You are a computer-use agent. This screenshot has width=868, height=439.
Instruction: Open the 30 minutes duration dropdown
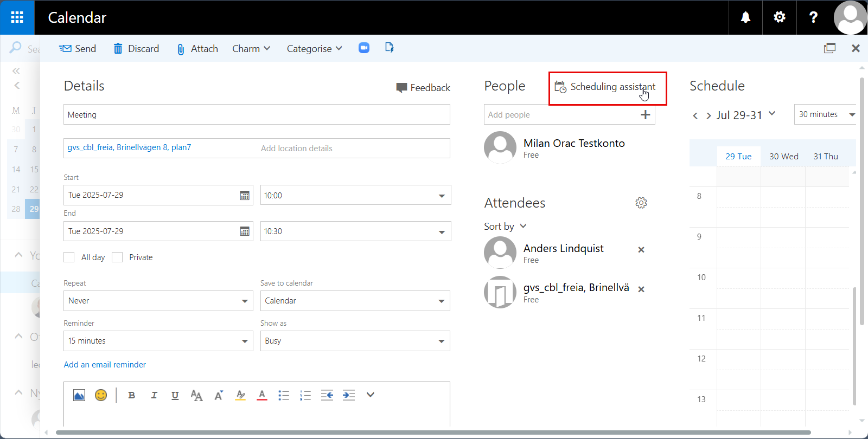826,114
